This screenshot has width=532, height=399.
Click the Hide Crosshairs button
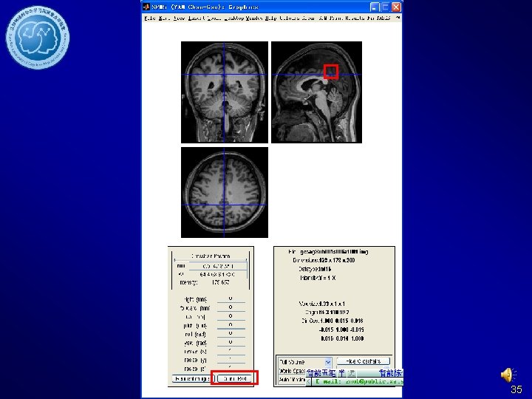coord(364,361)
